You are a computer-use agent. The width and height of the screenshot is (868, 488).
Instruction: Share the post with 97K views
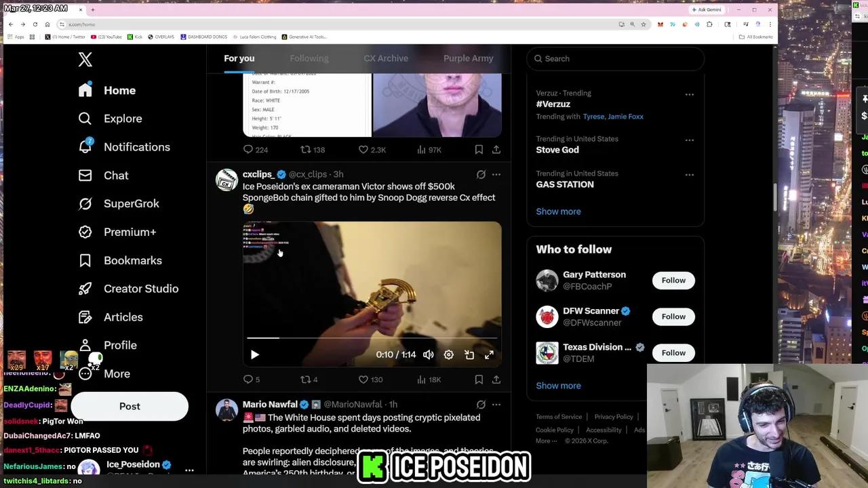click(496, 150)
